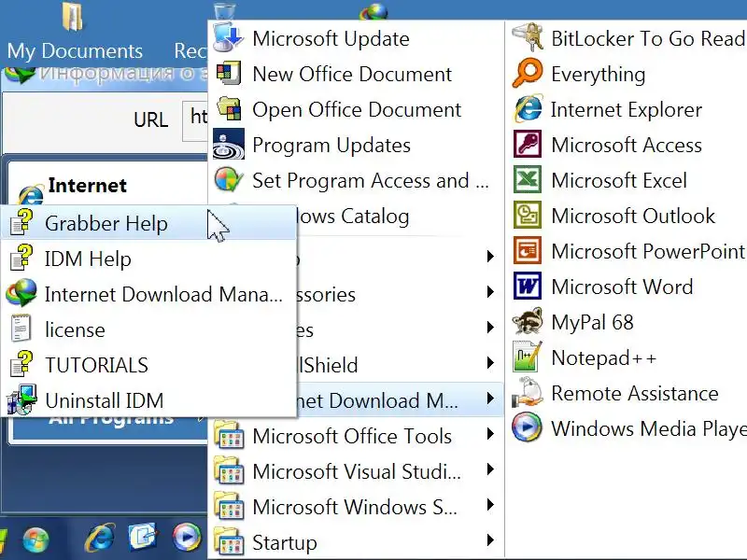
Task: Launch Microsoft Outlook via its icon
Action: pyautogui.click(x=528, y=216)
